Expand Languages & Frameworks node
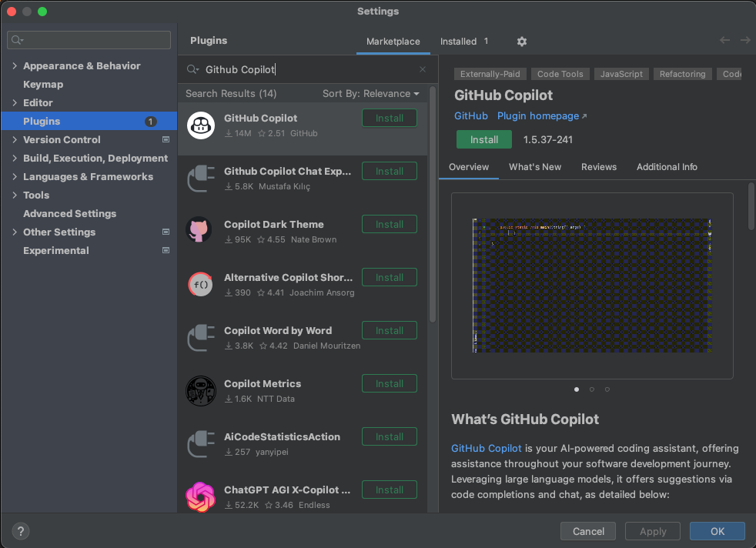756x548 pixels. click(x=15, y=177)
